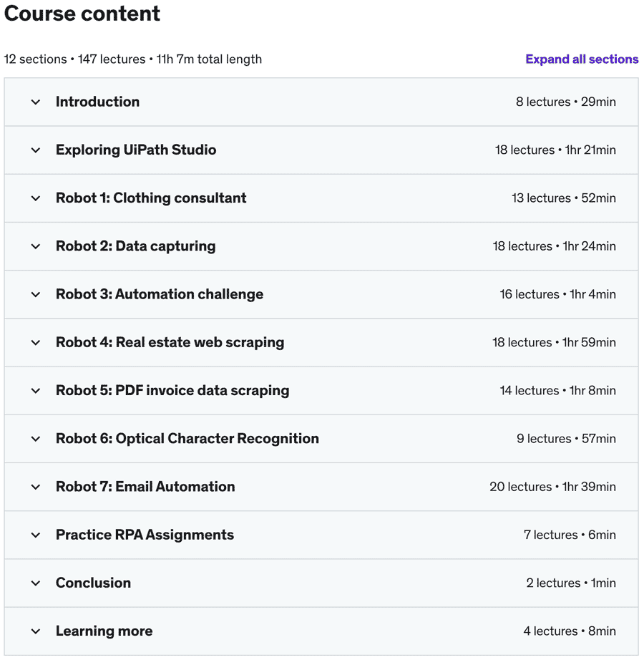Toggle the chevron for Robot 2: Data capturing
The height and width of the screenshot is (660, 644).
click(x=36, y=246)
